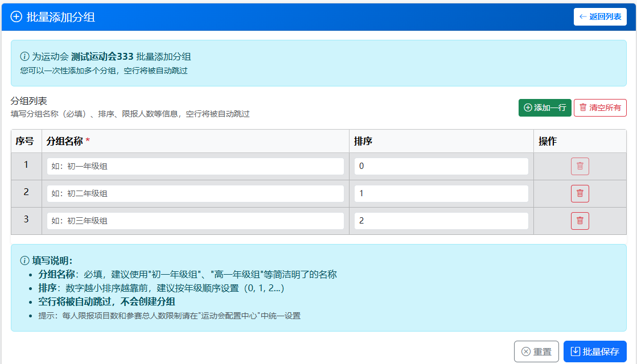The height and width of the screenshot is (364, 637).
Task: Click the circled-cross icon on 重置 button
Action: (525, 351)
